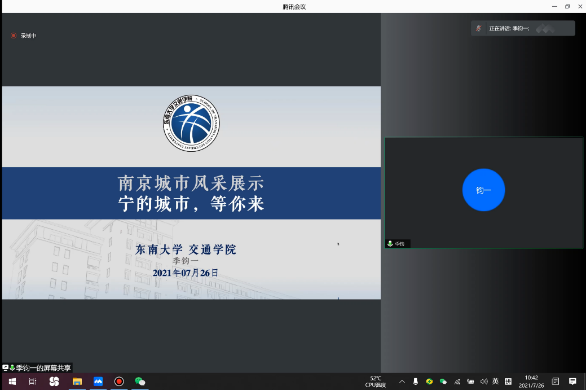Click the microphone icon in system tray
The height and width of the screenshot is (390, 586).
pyautogui.click(x=415, y=381)
